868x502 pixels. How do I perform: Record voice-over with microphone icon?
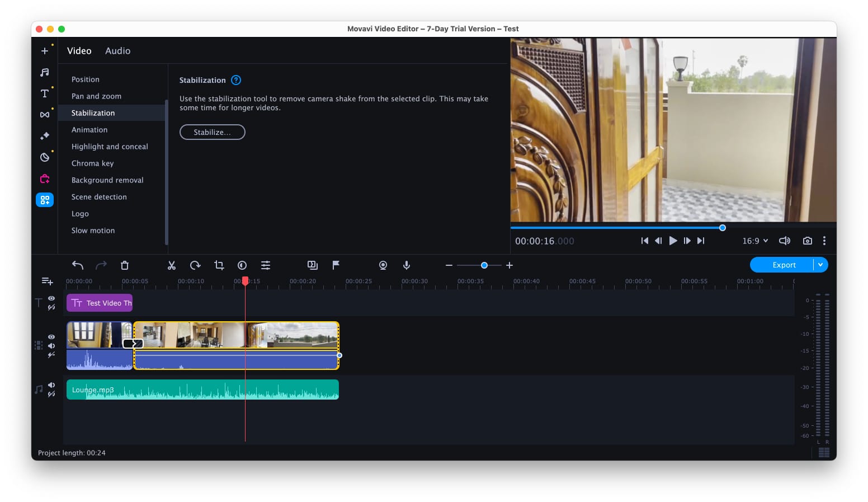point(407,265)
